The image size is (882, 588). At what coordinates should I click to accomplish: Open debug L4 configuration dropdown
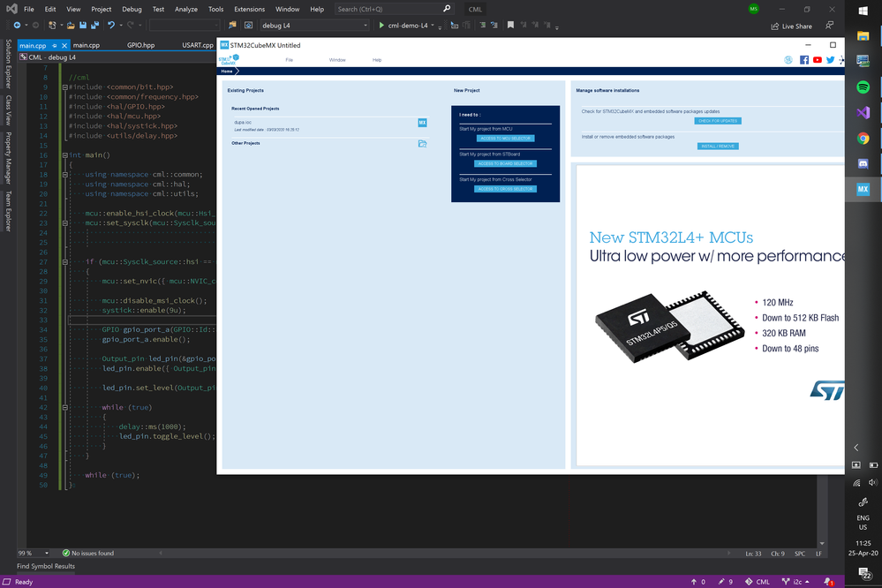314,26
